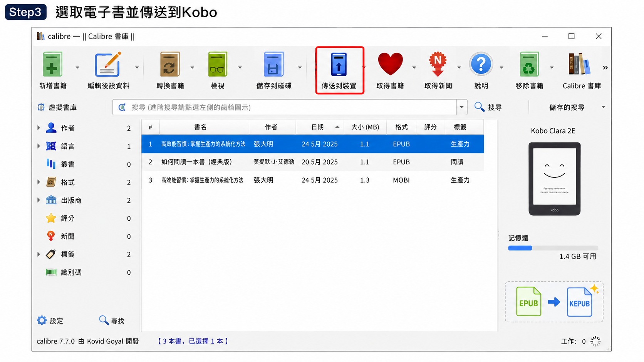The height and width of the screenshot is (362, 644).
Task: Click 儲存到磁碟 save to disk icon
Action: [x=273, y=65]
